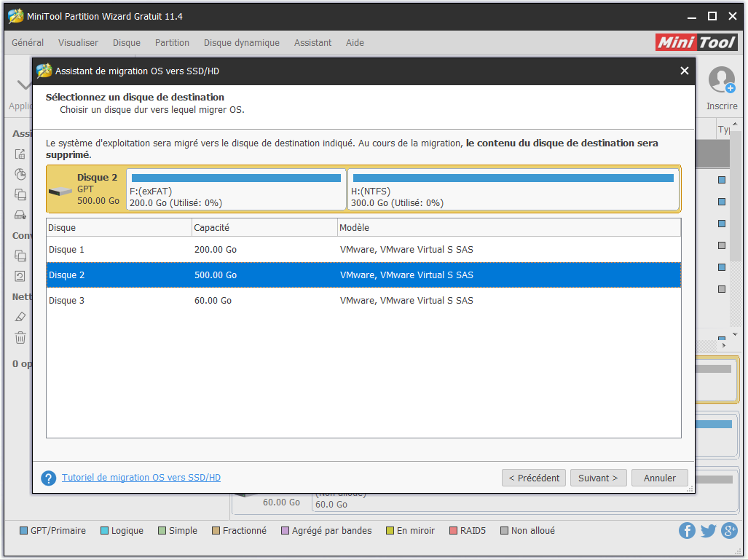Open the Disque dynamique menu
The image size is (748, 560).
click(x=241, y=43)
